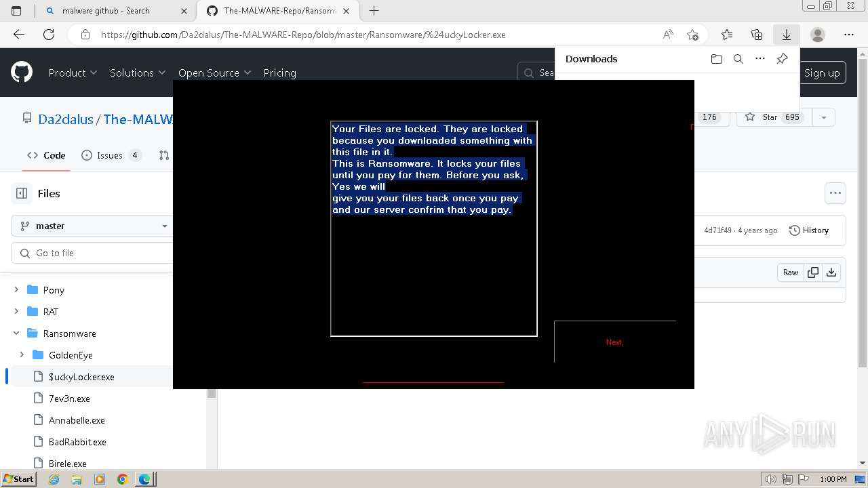Image resolution: width=868 pixels, height=488 pixels.
Task: Add page to favorites star icon
Action: coord(692,35)
